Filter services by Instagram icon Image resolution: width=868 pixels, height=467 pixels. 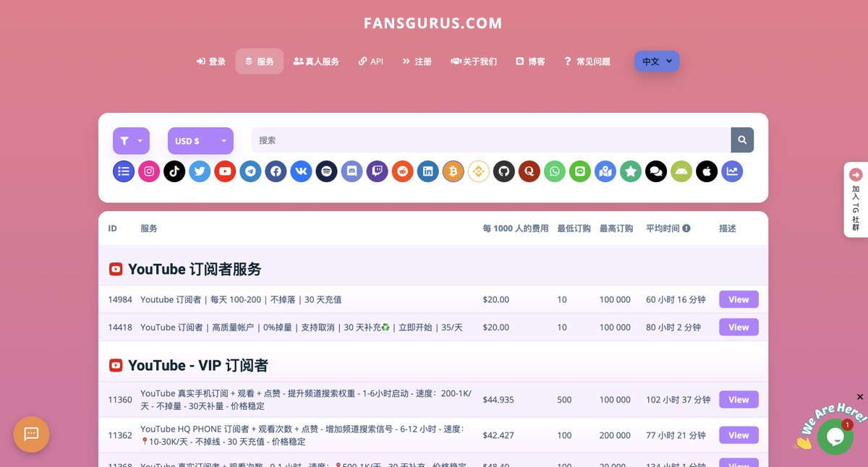[x=149, y=171]
